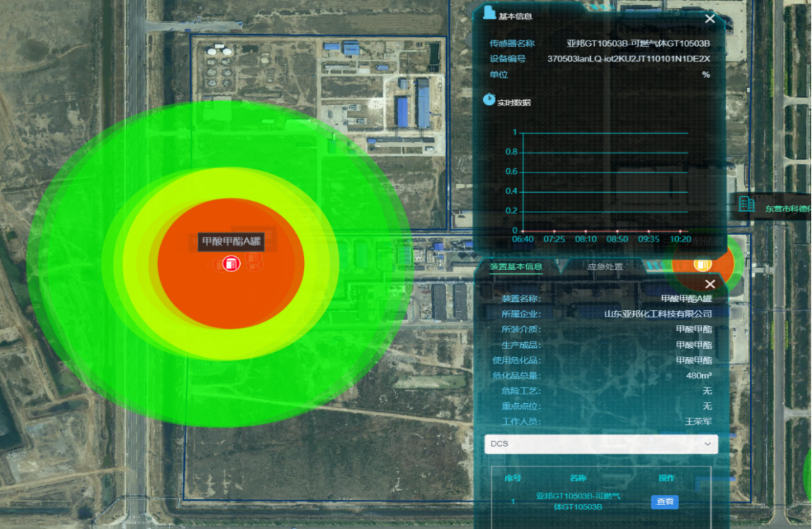Click the chart data point at 06:40

(x=522, y=231)
